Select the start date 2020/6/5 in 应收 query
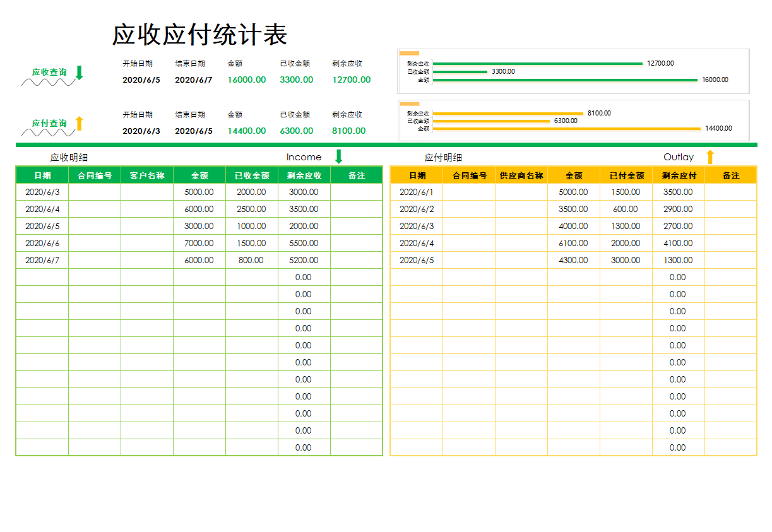This screenshot has width=772, height=532. coord(140,80)
